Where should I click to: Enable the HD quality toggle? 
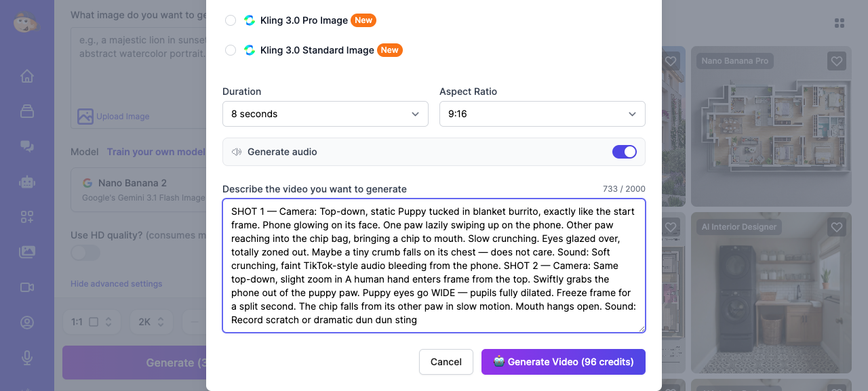coord(85,252)
